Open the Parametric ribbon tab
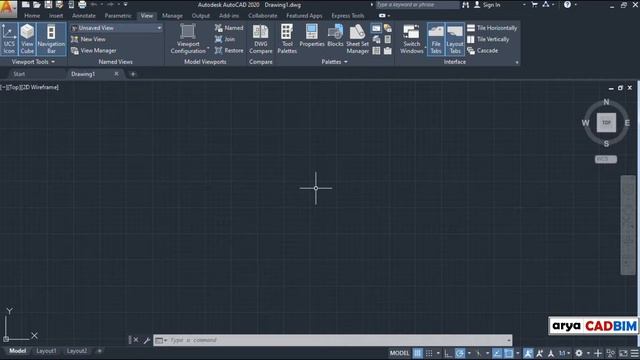 118,16
